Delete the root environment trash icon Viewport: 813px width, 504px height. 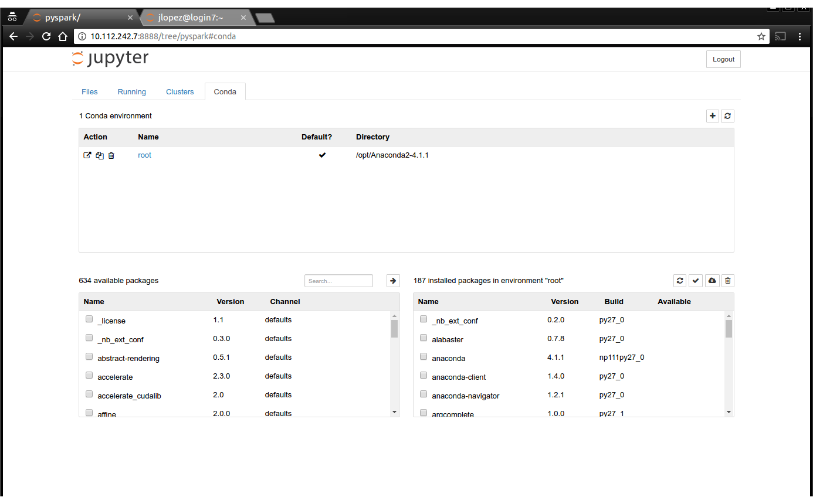click(x=111, y=155)
